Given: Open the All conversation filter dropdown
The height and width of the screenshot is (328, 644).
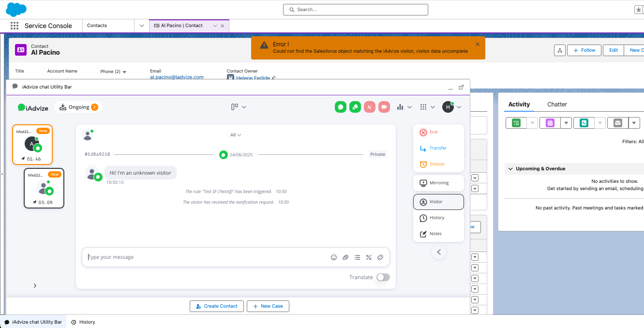Looking at the screenshot, I should 236,135.
